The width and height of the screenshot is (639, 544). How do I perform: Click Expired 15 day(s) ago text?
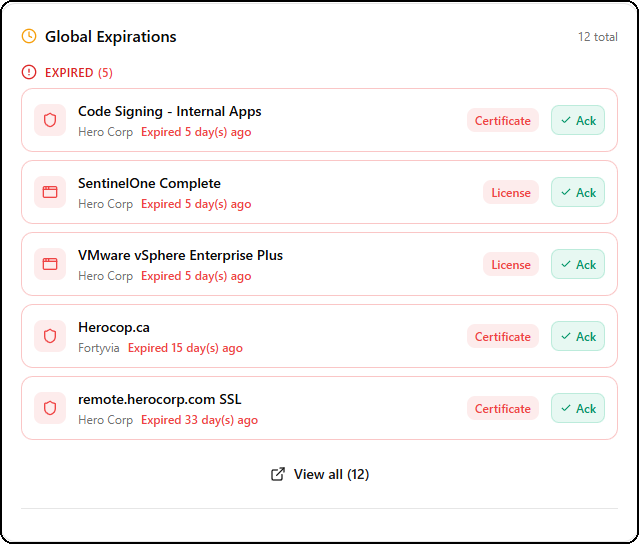coord(185,348)
